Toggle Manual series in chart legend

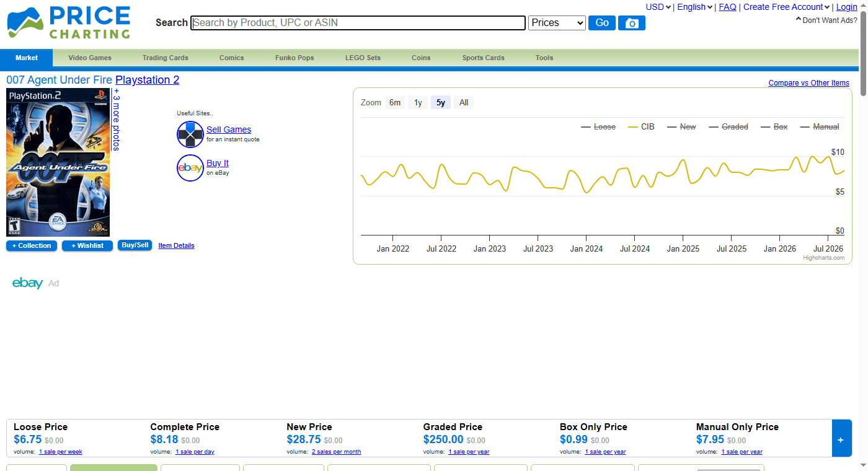click(819, 126)
